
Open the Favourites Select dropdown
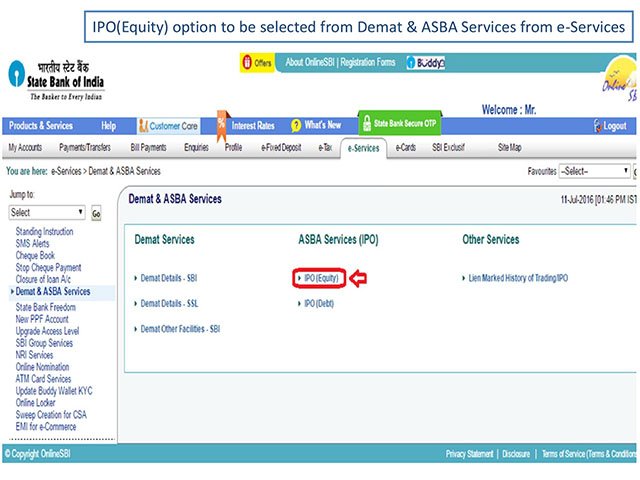click(x=594, y=171)
